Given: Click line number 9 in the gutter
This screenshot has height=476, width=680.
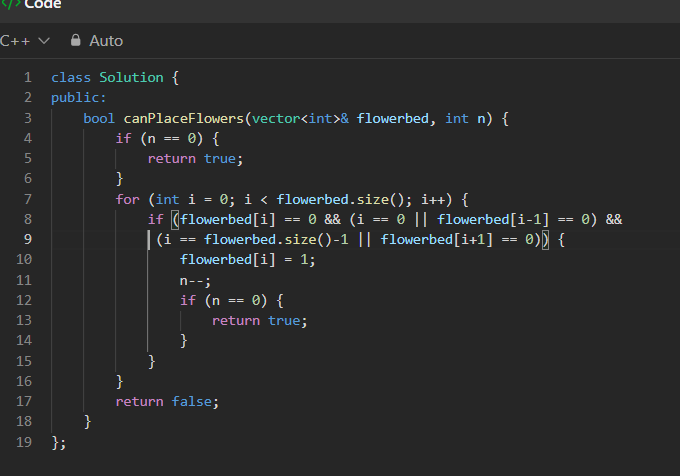Looking at the screenshot, I should 28,239.
